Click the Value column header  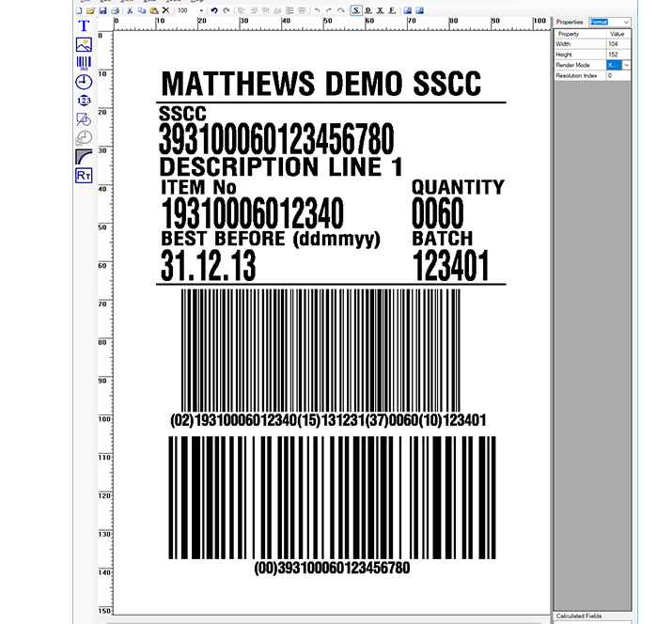617,34
